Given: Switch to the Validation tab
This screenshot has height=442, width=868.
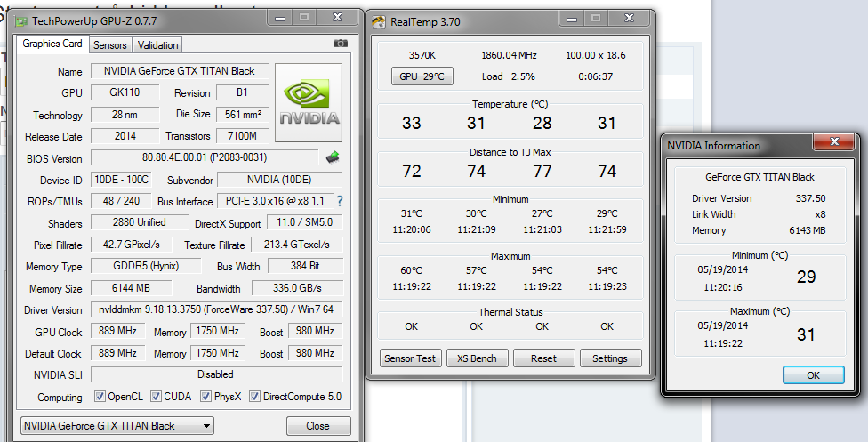Looking at the screenshot, I should (x=157, y=45).
